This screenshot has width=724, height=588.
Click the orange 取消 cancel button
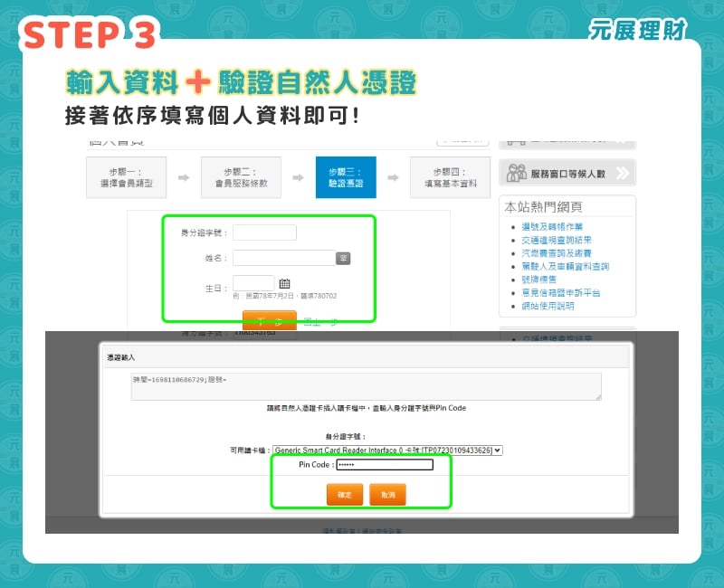click(387, 495)
